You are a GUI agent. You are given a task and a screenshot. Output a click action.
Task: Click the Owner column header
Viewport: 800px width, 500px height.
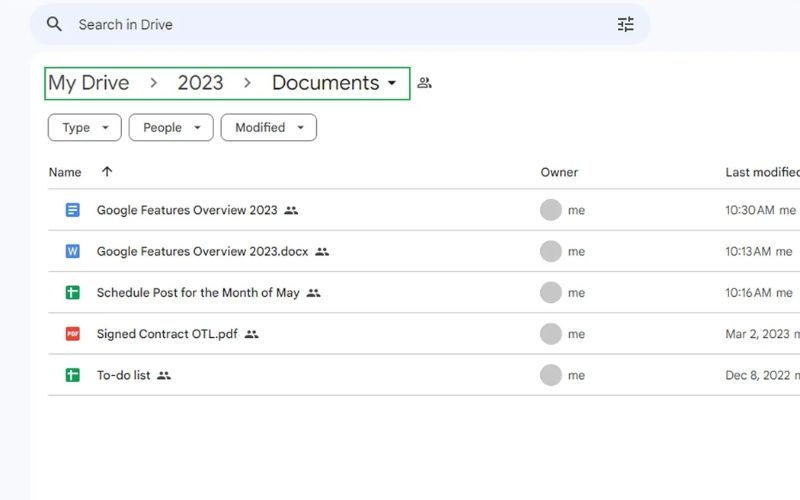click(559, 172)
